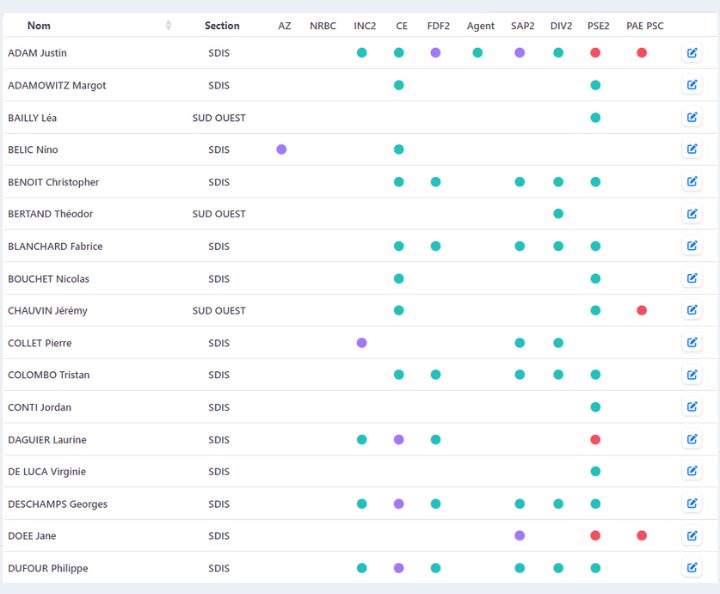This screenshot has height=594, width=720.
Task: Click purple FDF2 dot for ADAM Justin
Action: pos(435,53)
